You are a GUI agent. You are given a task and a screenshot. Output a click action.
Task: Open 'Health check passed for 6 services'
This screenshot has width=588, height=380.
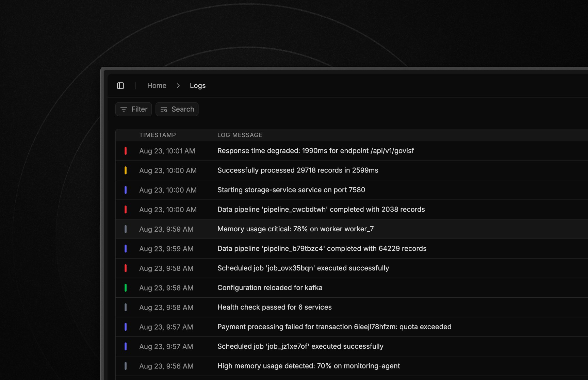(x=275, y=307)
